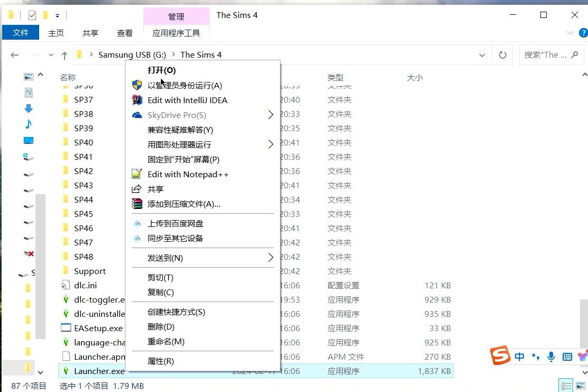Expand address bar history dropdown
This screenshot has height=392, width=588.
click(482, 55)
